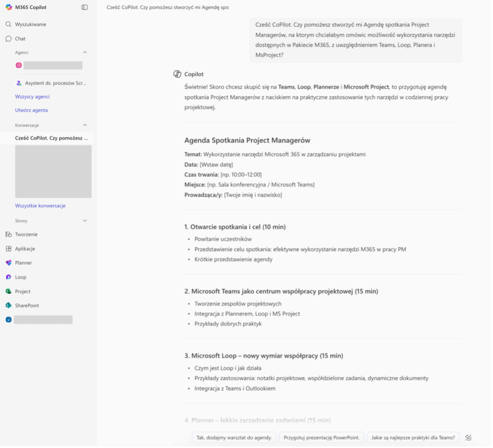Launch the Project app
The width and height of the screenshot is (493, 448).
pos(23,292)
